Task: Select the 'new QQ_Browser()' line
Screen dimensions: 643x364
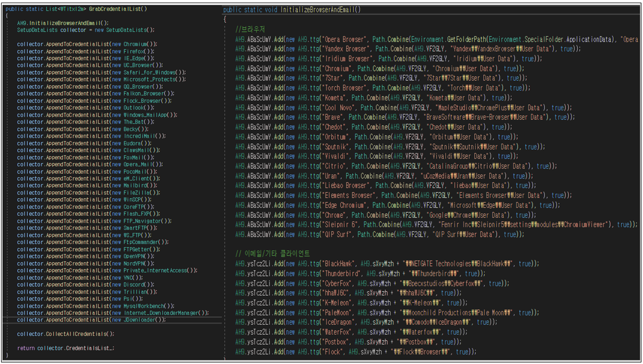Action: pyautogui.click(x=90, y=87)
